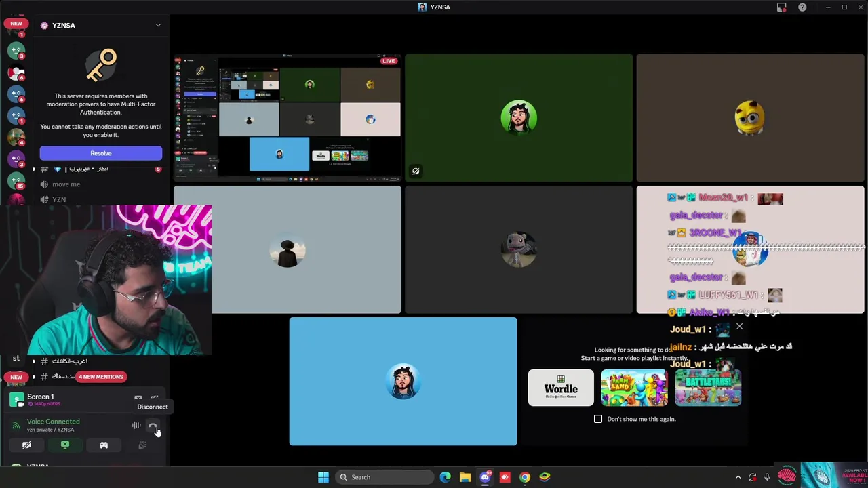Open the flag server icon with badge 6
This screenshot has height=488, width=868.
(x=16, y=72)
